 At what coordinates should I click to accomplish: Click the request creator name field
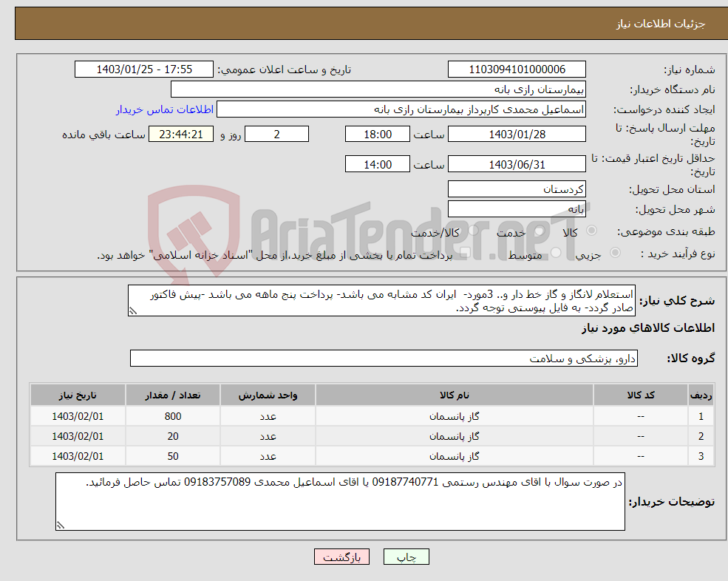(x=401, y=109)
